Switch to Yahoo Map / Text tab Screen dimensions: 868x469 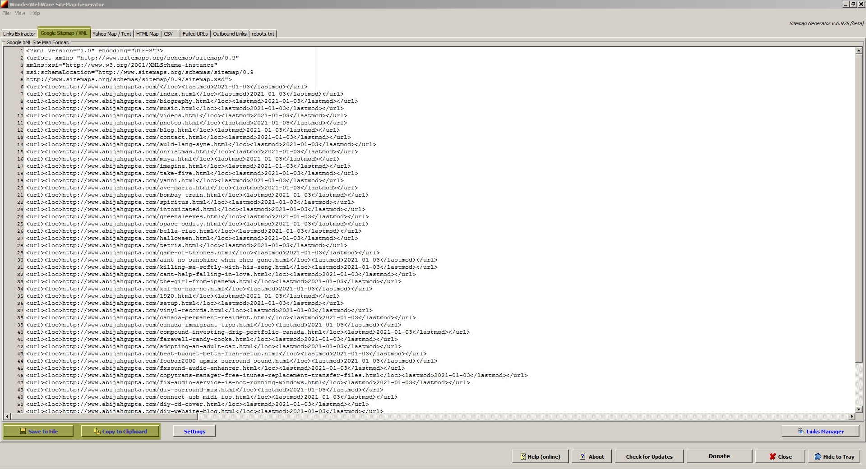click(112, 34)
